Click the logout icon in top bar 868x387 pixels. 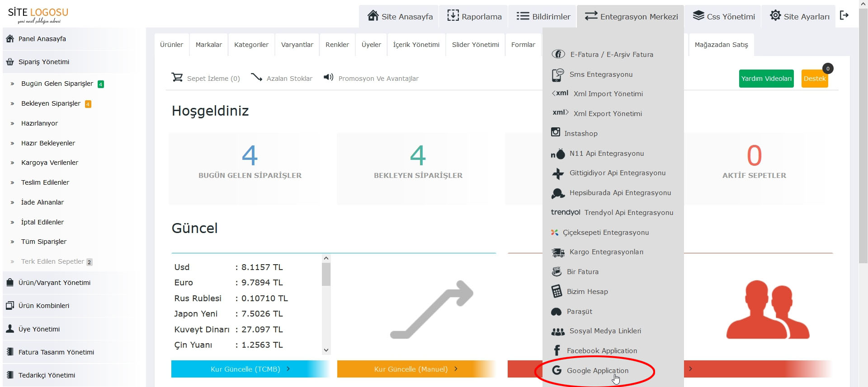(844, 15)
